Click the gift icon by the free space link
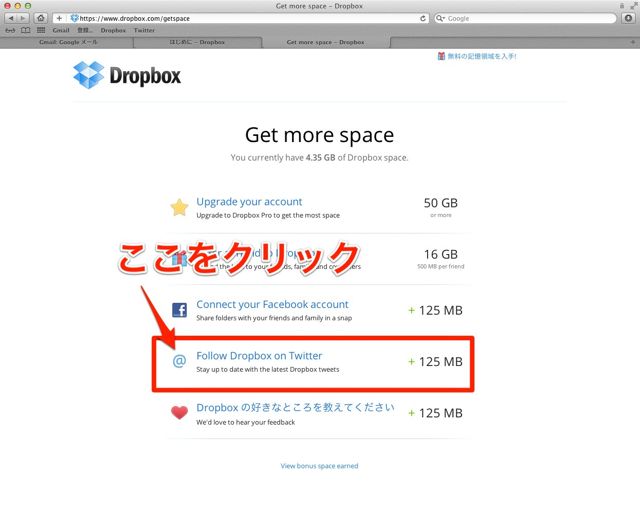 click(441, 56)
